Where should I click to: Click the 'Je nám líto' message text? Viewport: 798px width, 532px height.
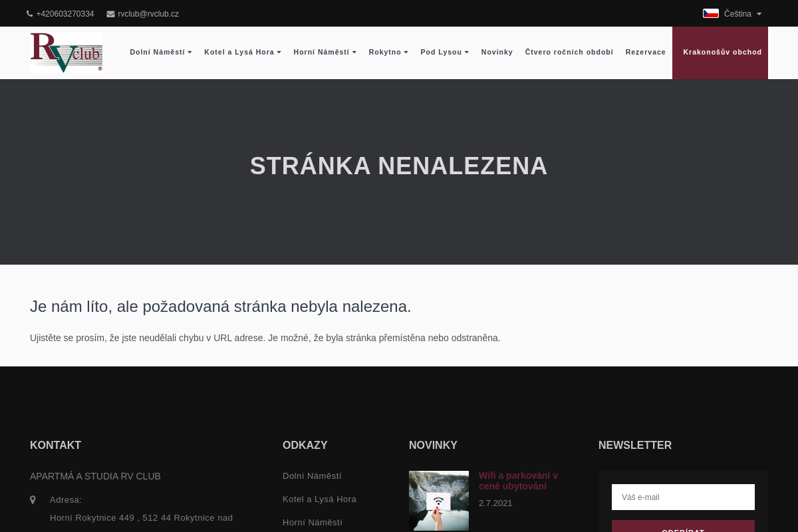(221, 307)
